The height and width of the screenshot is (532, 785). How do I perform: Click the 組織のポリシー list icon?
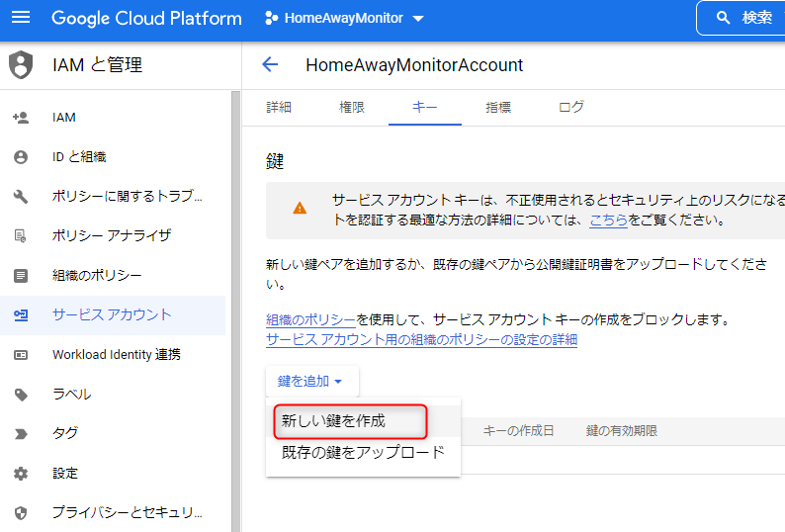coord(21,276)
